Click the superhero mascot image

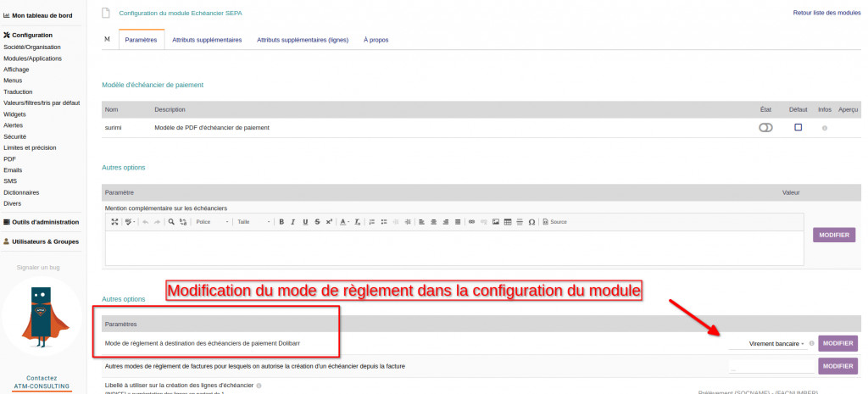pos(42,316)
